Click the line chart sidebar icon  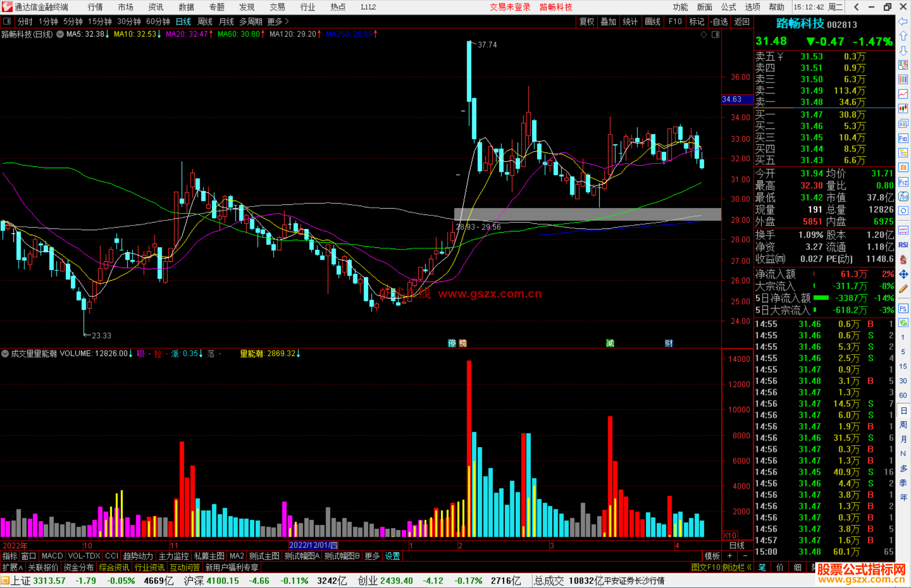(x=903, y=94)
